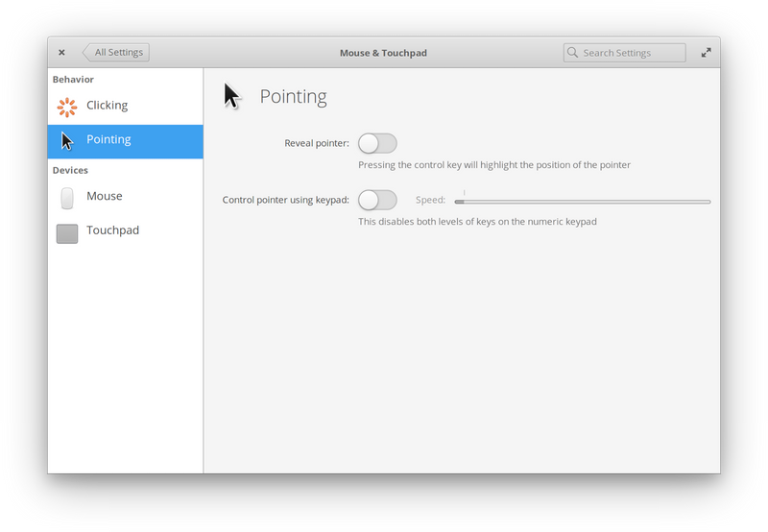The image size is (768, 532).
Task: Click the 'Reveal pointer:' label
Action: tap(317, 143)
